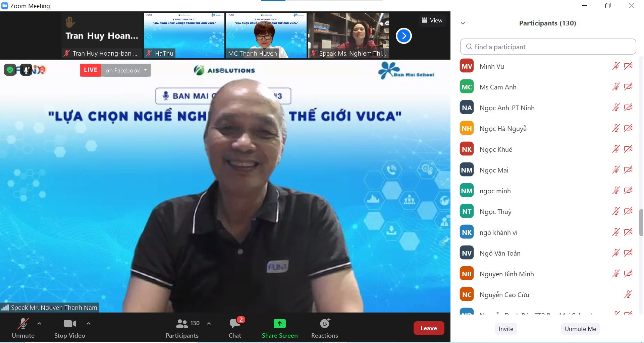Collapse the Participants panel chevron
Screen dimensions: 644x343
[x=463, y=23]
